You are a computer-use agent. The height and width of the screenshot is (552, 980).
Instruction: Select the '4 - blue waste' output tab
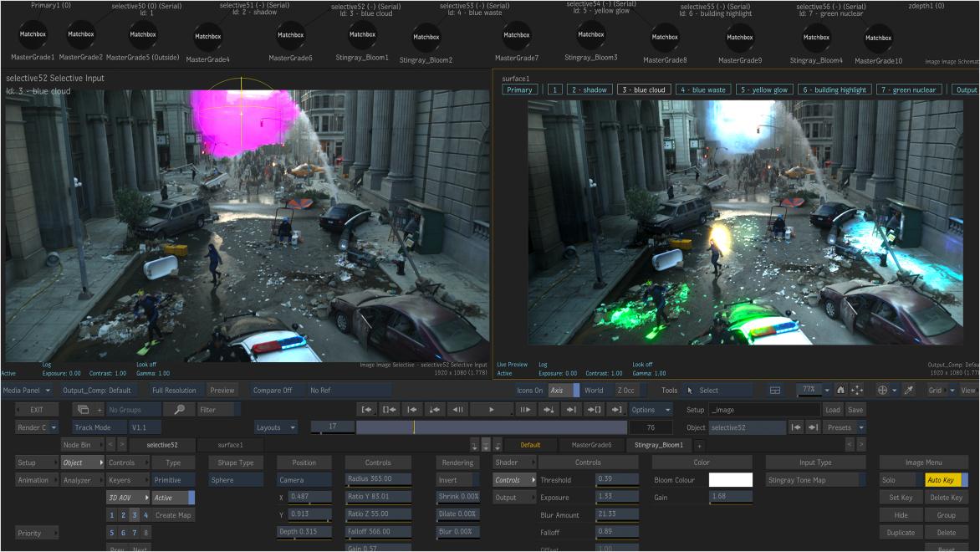point(703,90)
